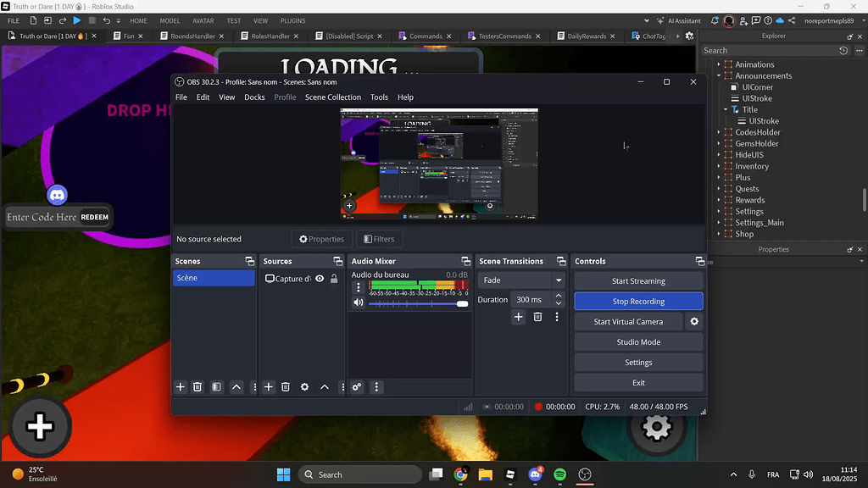Click the Undo arrow in Roblox Studio toolbar

tap(106, 20)
